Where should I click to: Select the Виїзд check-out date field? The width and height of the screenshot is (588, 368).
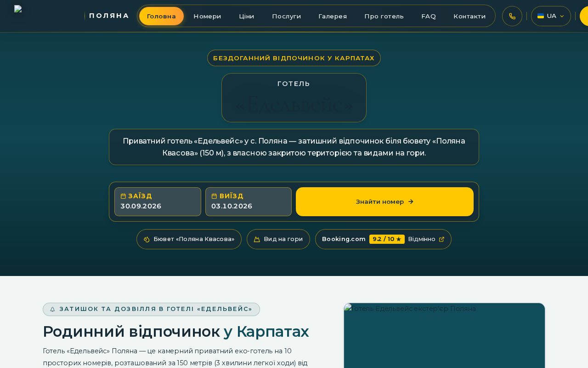[x=249, y=201]
